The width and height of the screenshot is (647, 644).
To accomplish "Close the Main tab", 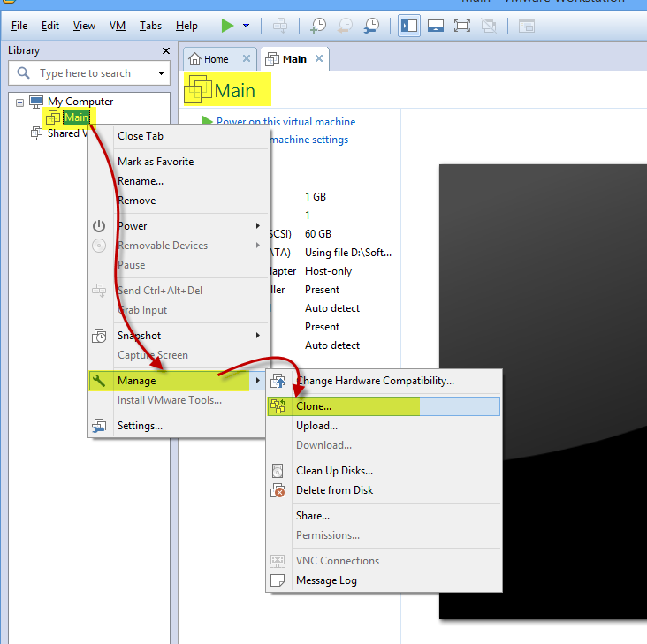I will 319,58.
